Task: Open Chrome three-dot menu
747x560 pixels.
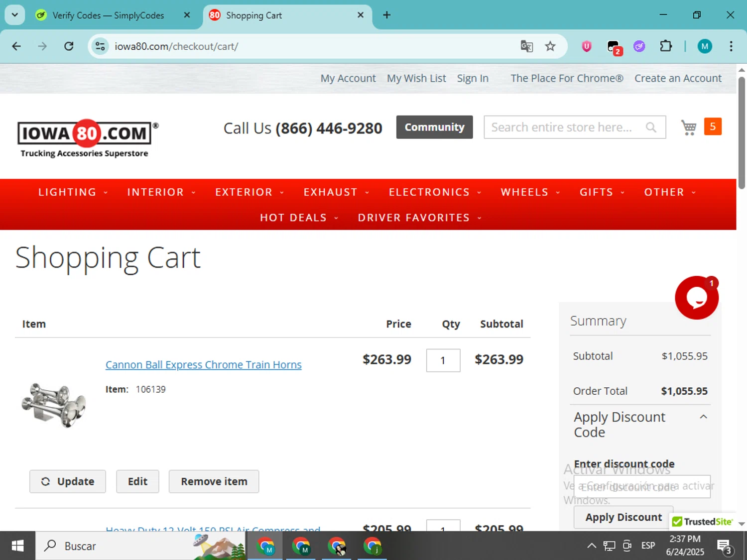Action: (731, 46)
